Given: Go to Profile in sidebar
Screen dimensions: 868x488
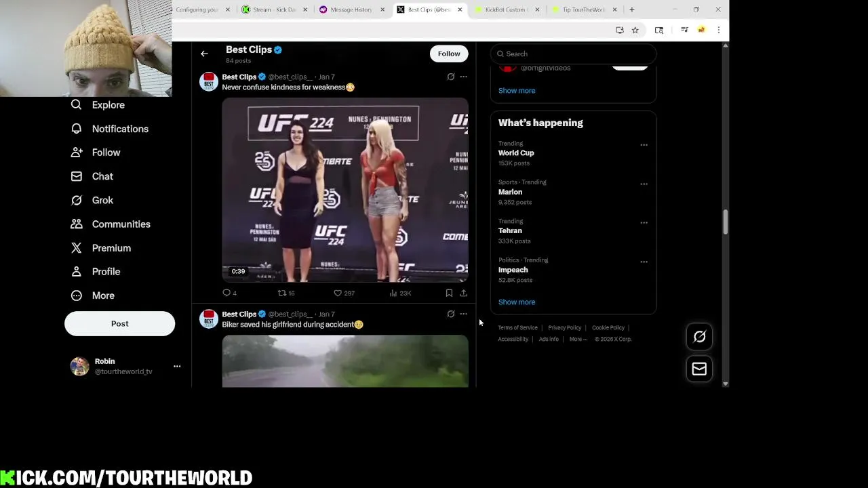Looking at the screenshot, I should (x=106, y=272).
